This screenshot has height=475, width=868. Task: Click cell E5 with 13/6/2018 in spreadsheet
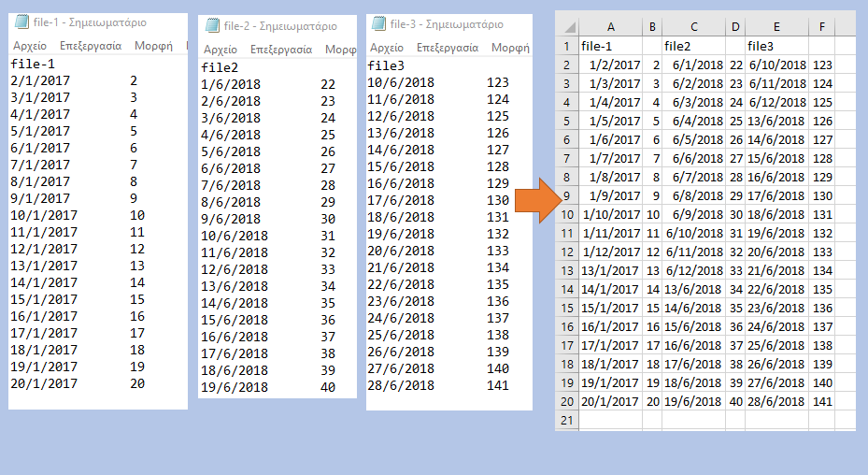point(776,121)
